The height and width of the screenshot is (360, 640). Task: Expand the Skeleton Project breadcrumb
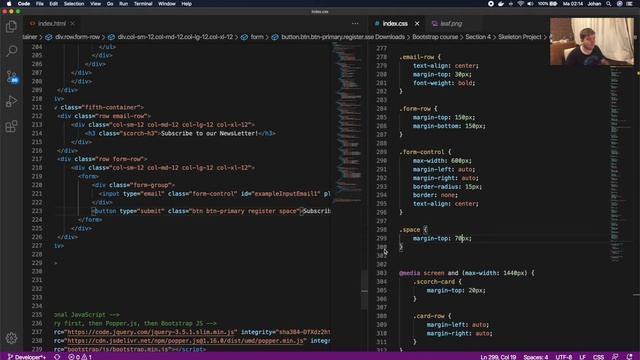pyautogui.click(x=519, y=37)
